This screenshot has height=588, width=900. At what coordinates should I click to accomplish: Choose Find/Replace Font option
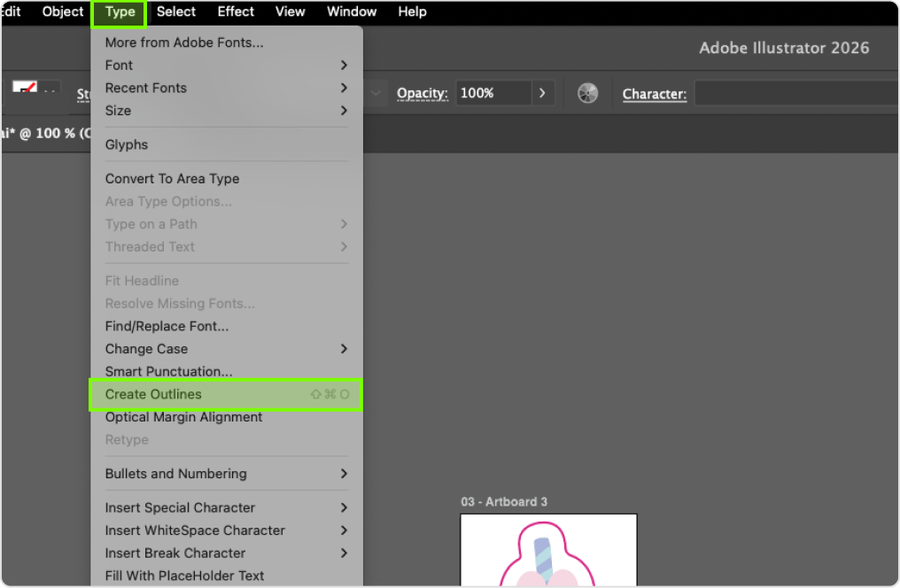pyautogui.click(x=167, y=326)
